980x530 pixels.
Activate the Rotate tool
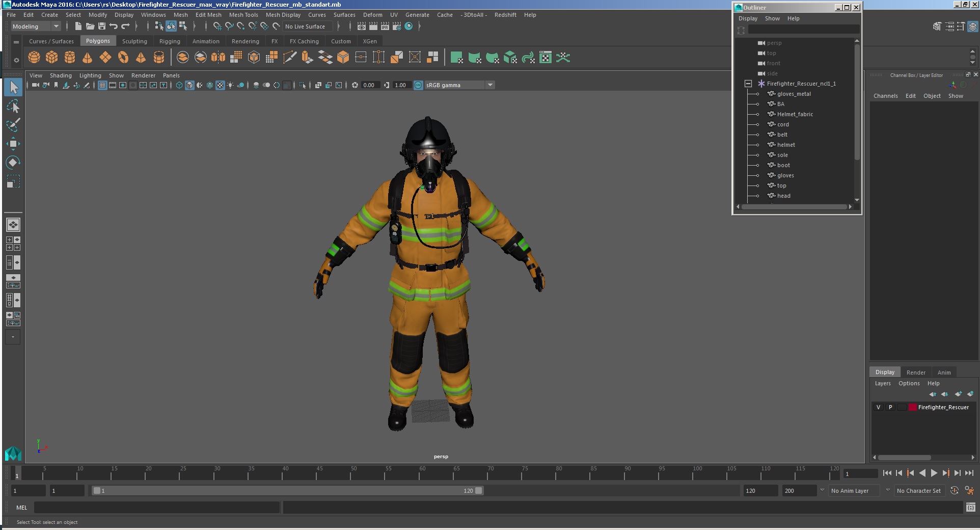click(13, 163)
